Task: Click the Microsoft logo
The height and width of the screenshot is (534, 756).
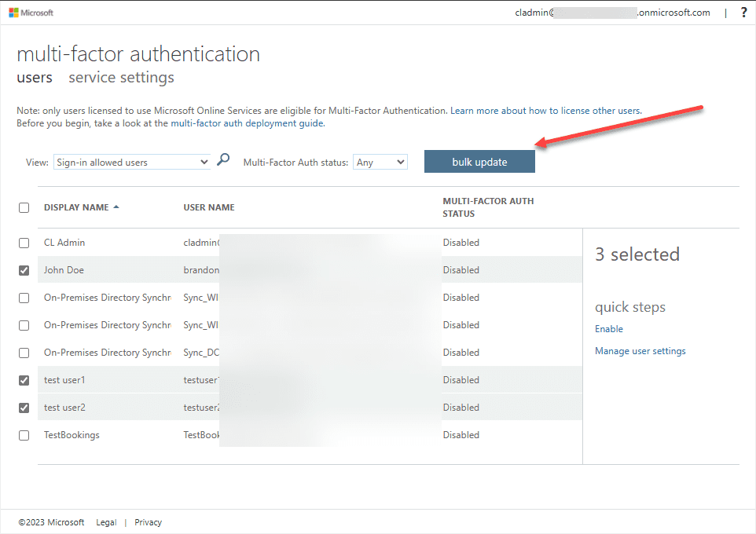Action: 31,13
